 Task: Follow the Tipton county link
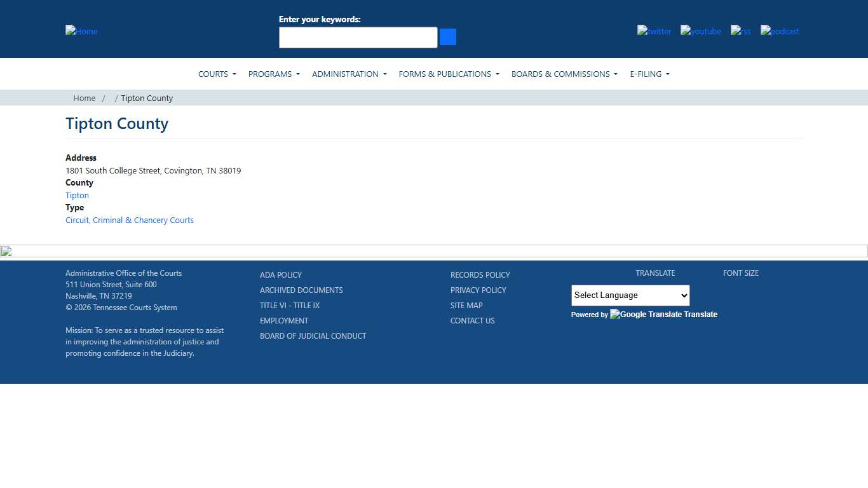77,196
